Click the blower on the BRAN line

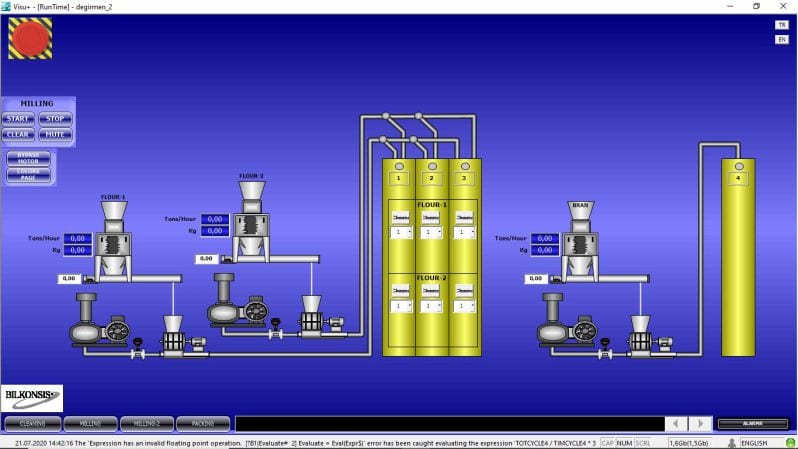point(567,320)
